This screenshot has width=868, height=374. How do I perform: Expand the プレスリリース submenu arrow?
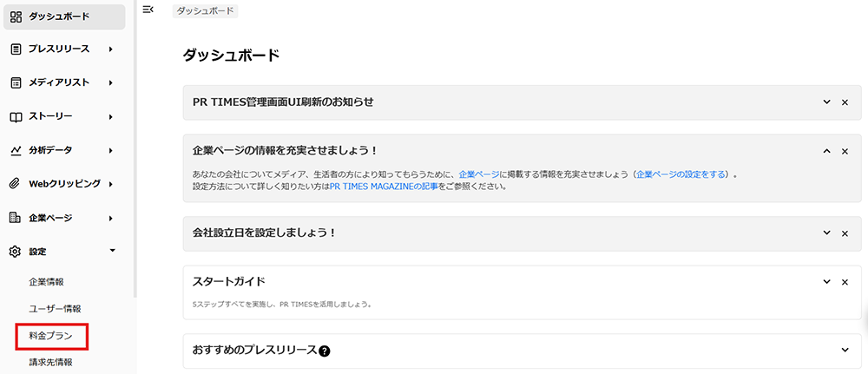[x=111, y=49]
